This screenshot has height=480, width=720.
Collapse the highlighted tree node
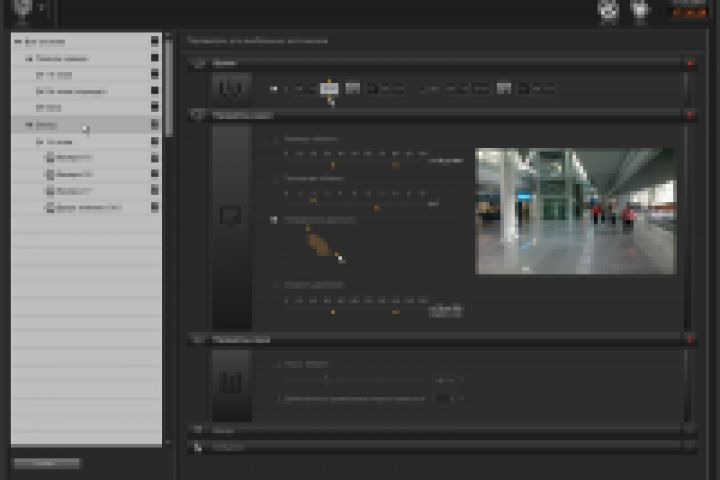tap(29, 124)
